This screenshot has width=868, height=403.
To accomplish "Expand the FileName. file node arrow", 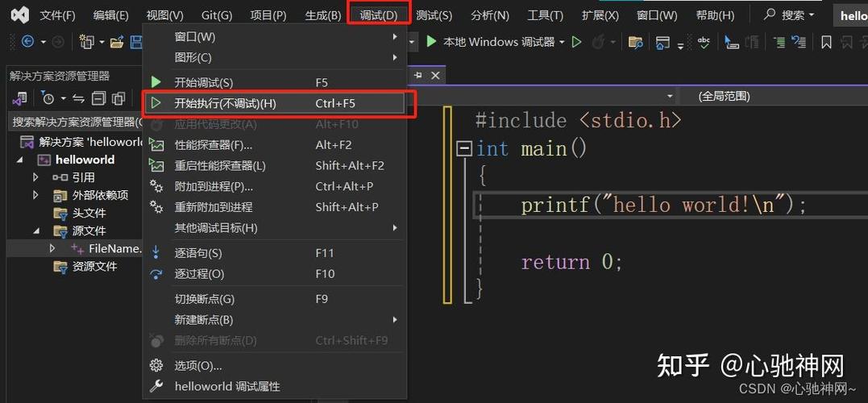I will [52, 248].
